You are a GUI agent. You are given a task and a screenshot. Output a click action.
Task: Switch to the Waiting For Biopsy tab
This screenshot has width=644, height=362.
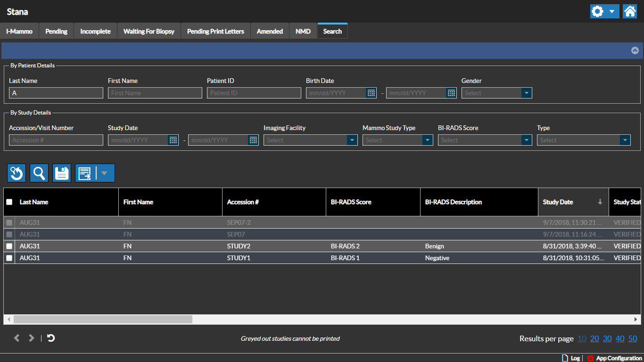click(149, 32)
